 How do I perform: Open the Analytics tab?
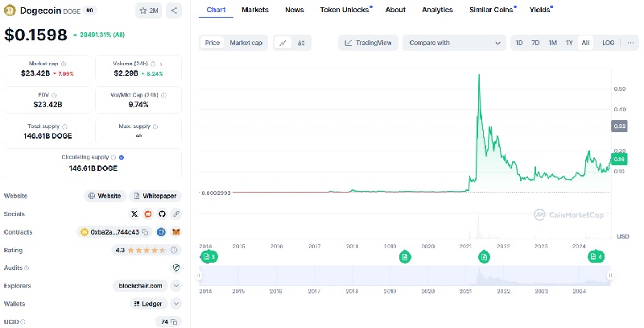click(437, 10)
